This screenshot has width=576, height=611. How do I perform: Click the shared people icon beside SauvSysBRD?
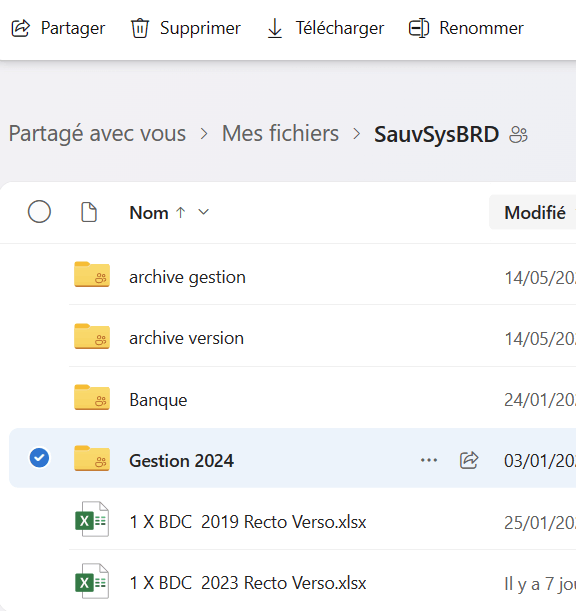point(518,135)
